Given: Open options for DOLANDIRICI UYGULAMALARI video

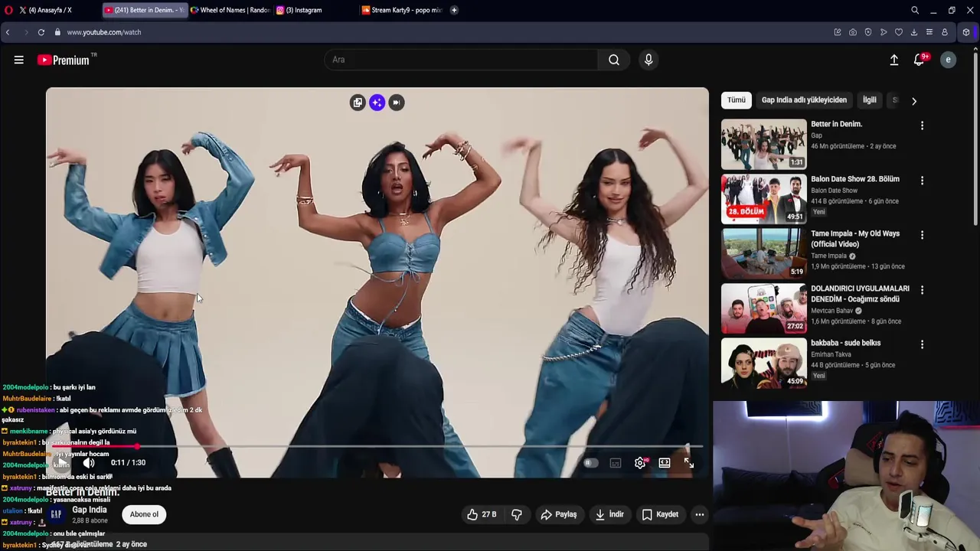Looking at the screenshot, I should pos(922,290).
